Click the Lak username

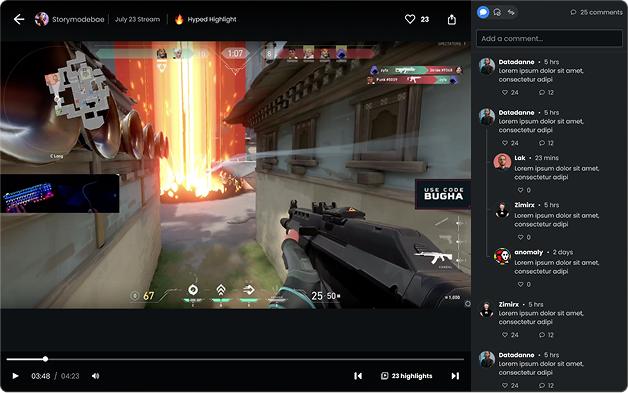520,158
